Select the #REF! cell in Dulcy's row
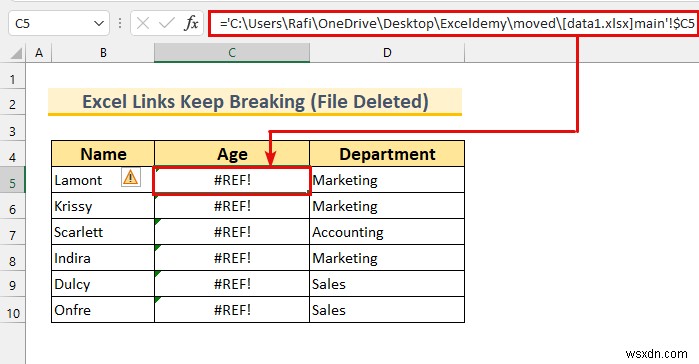Screen dimensions: 699x364 coord(232,283)
